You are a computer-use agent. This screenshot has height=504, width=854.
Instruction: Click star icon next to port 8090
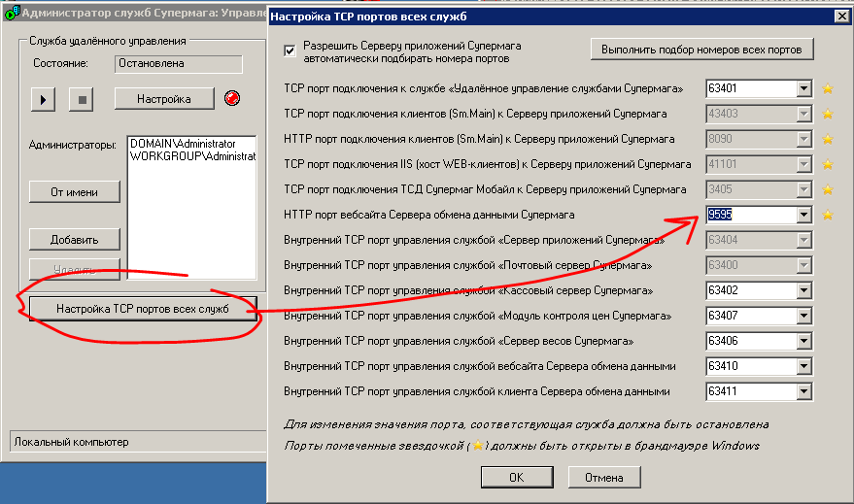(828, 139)
